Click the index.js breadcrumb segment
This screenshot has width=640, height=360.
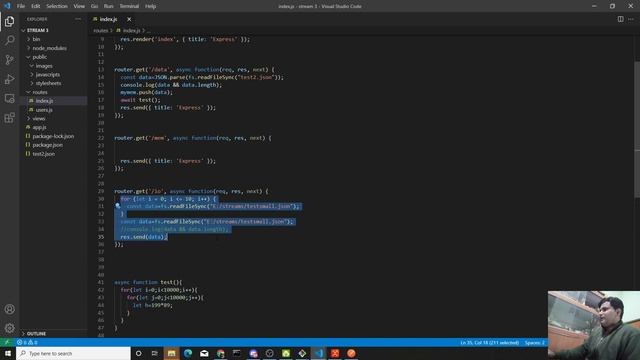131,31
